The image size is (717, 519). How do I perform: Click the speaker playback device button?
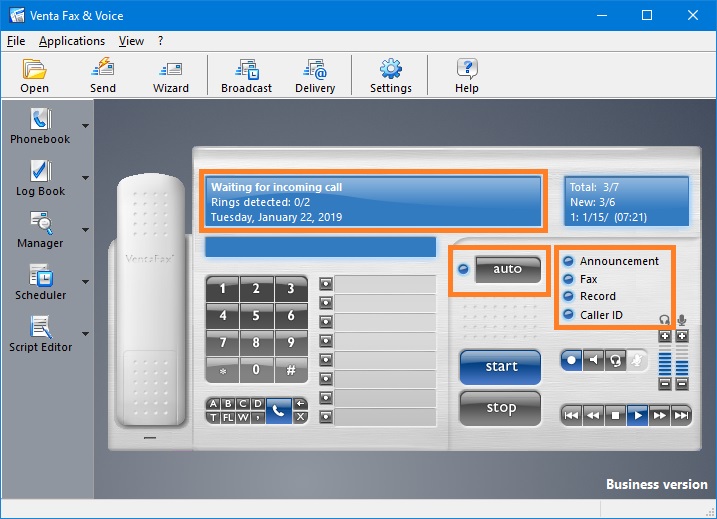[x=594, y=360]
